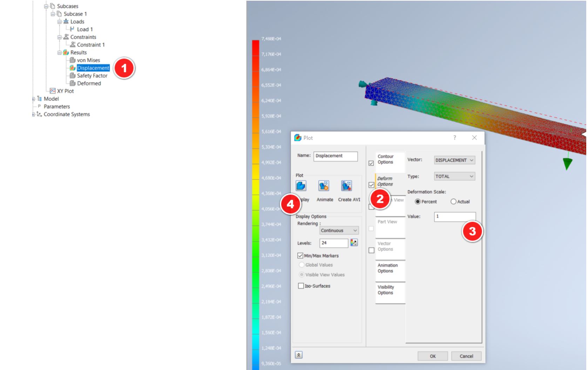Enable the Iso-Surfaces checkbox

300,286
